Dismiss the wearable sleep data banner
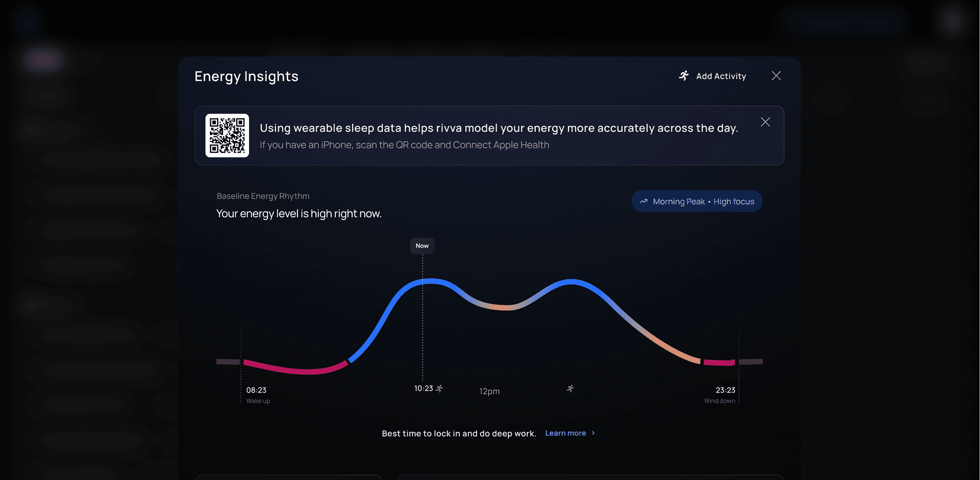The height and width of the screenshot is (480, 980). click(765, 122)
